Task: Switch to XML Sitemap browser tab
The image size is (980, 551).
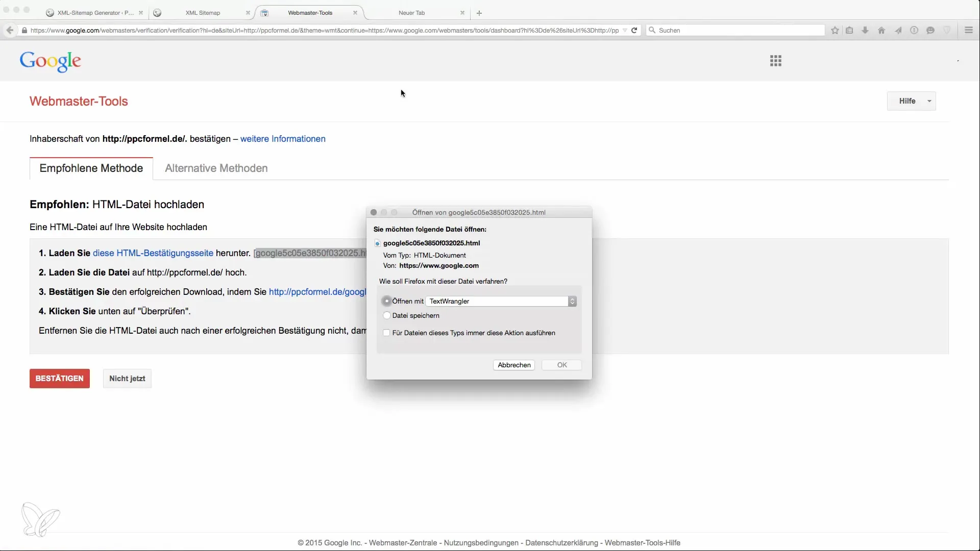Action: tap(203, 13)
